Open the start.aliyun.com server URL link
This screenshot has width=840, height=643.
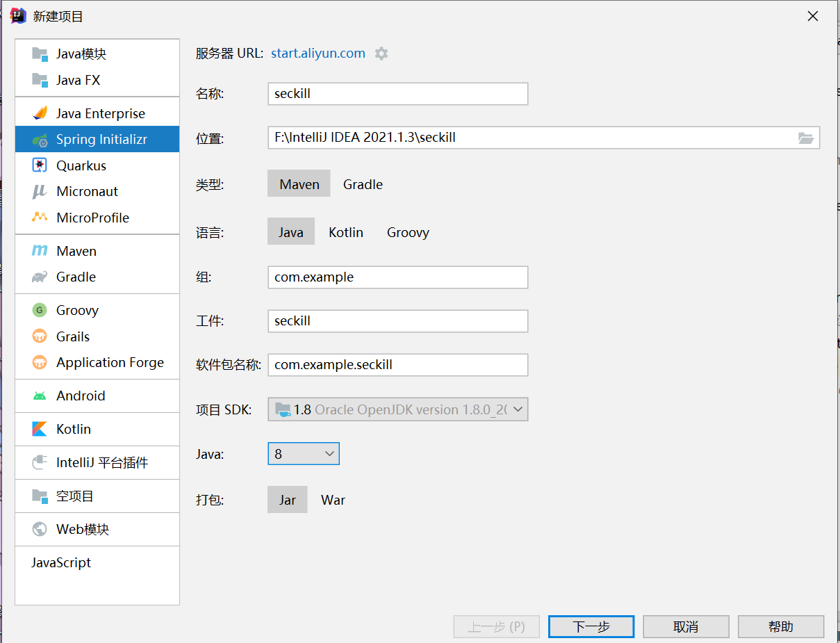[x=318, y=54]
